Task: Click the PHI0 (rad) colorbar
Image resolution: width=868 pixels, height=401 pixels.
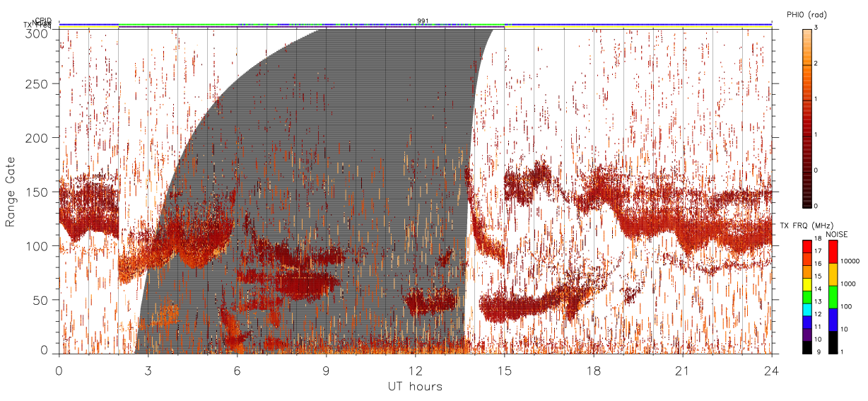Action: click(807, 118)
